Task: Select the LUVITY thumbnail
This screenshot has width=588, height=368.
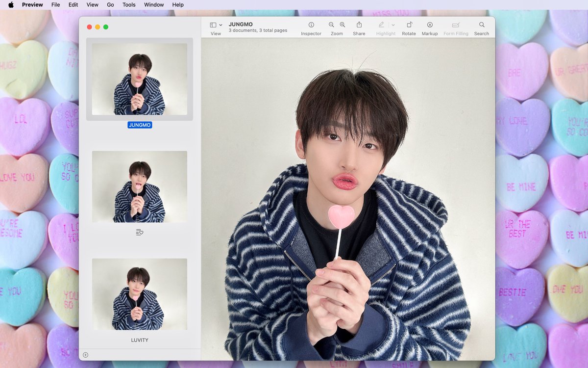Action: point(140,294)
